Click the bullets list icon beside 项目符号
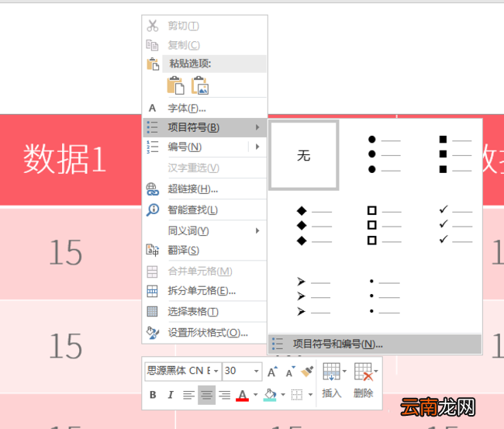This screenshot has width=504, height=429. click(152, 127)
